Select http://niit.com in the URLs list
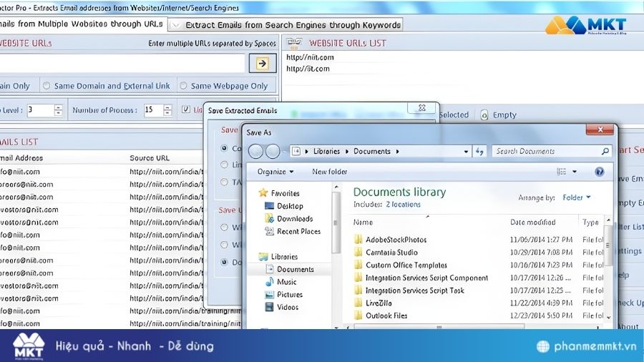Image resolution: width=644 pixels, height=362 pixels. [310, 57]
